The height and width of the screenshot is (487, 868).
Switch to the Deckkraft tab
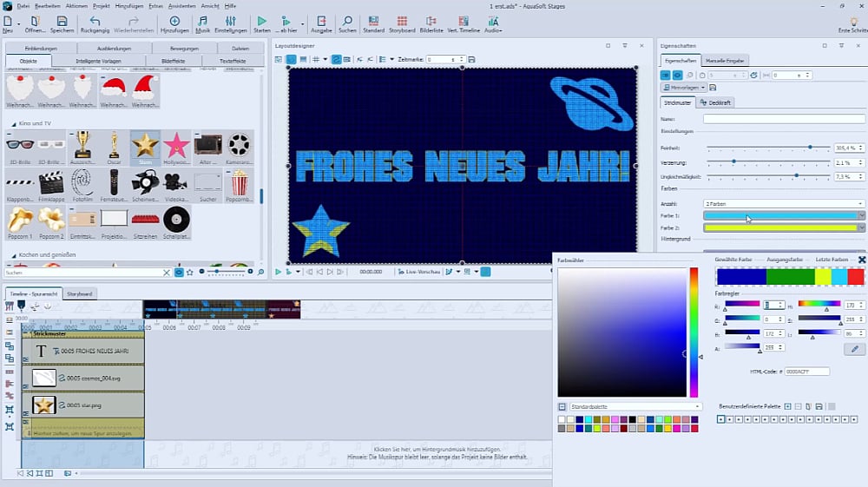pos(717,102)
